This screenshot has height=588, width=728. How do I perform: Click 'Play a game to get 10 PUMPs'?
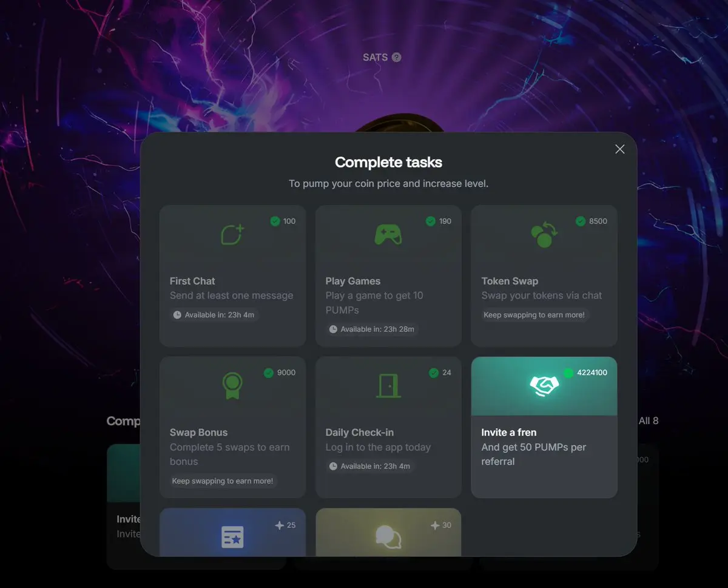click(x=374, y=303)
